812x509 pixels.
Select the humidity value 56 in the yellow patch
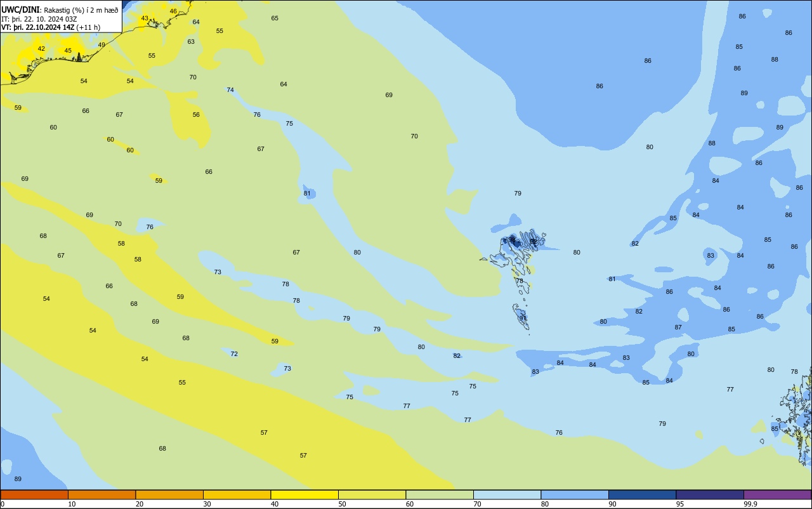pyautogui.click(x=196, y=115)
